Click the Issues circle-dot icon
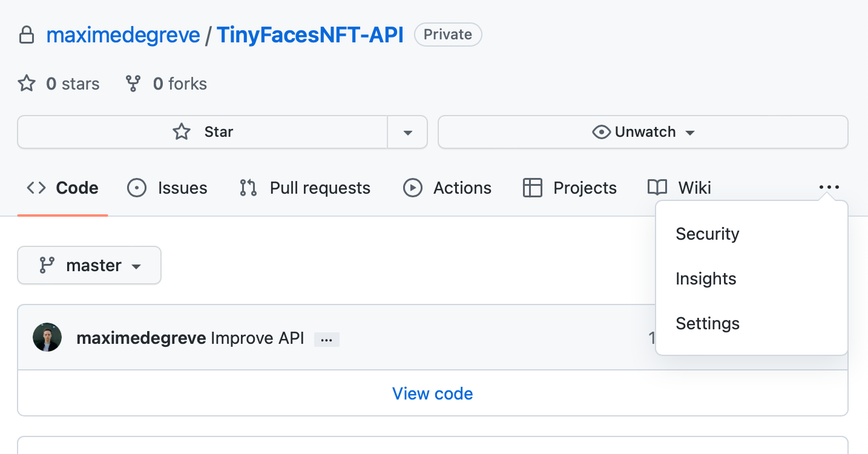Screen dimensions: 868x454 pos(137,188)
